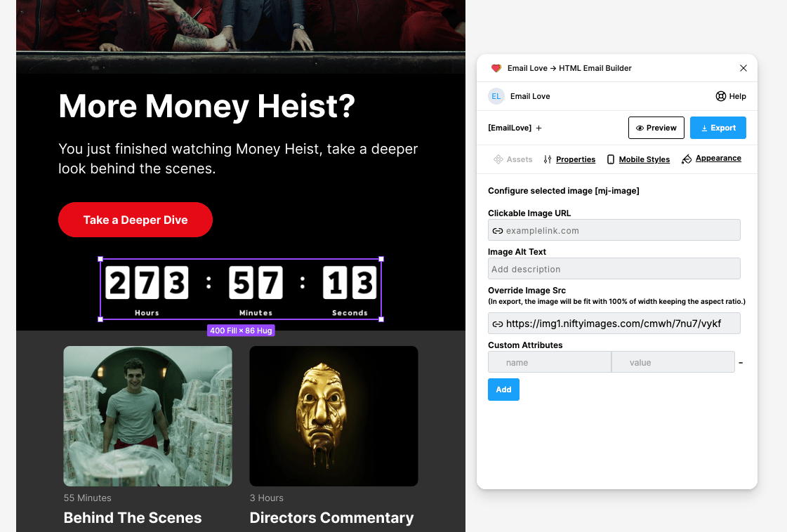Click the Email Love account name

coord(530,96)
